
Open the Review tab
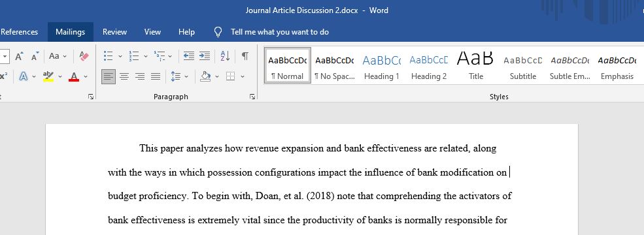114,32
